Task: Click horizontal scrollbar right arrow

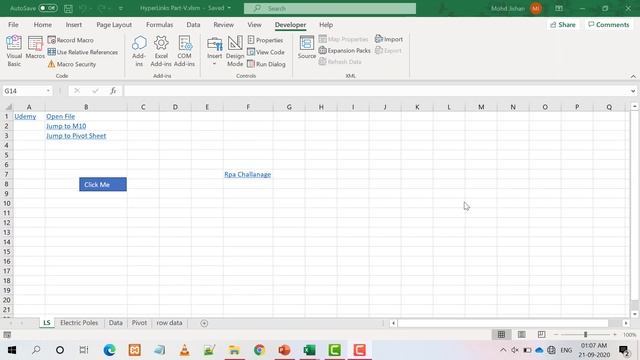Action: point(626,323)
